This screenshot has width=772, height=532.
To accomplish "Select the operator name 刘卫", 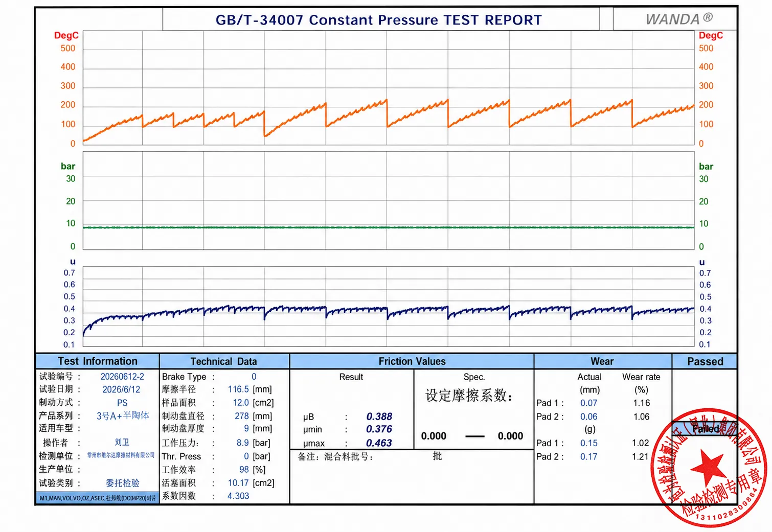I will point(122,442).
